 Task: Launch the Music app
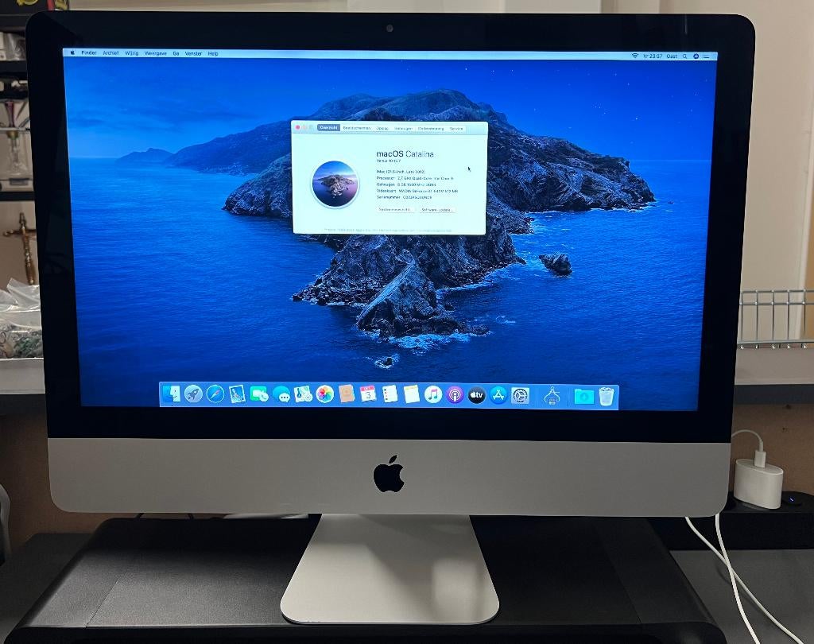432,395
